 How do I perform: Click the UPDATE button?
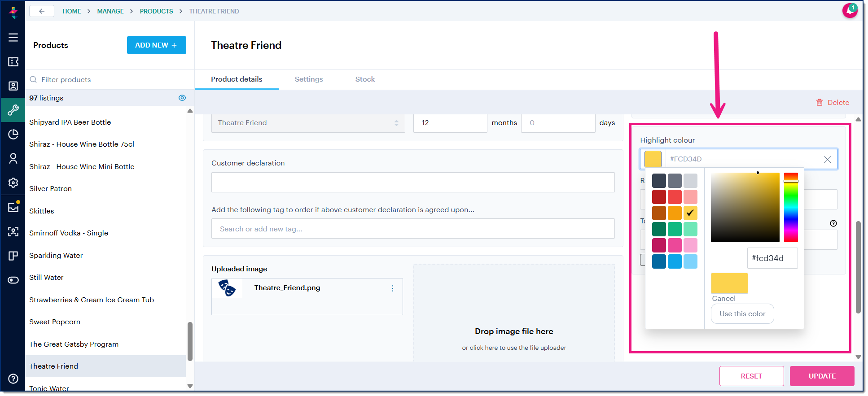tap(822, 376)
